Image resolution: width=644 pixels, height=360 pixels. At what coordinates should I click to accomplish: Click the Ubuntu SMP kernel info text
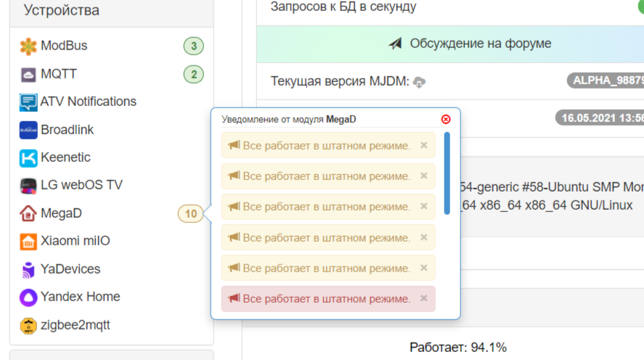[551, 187]
